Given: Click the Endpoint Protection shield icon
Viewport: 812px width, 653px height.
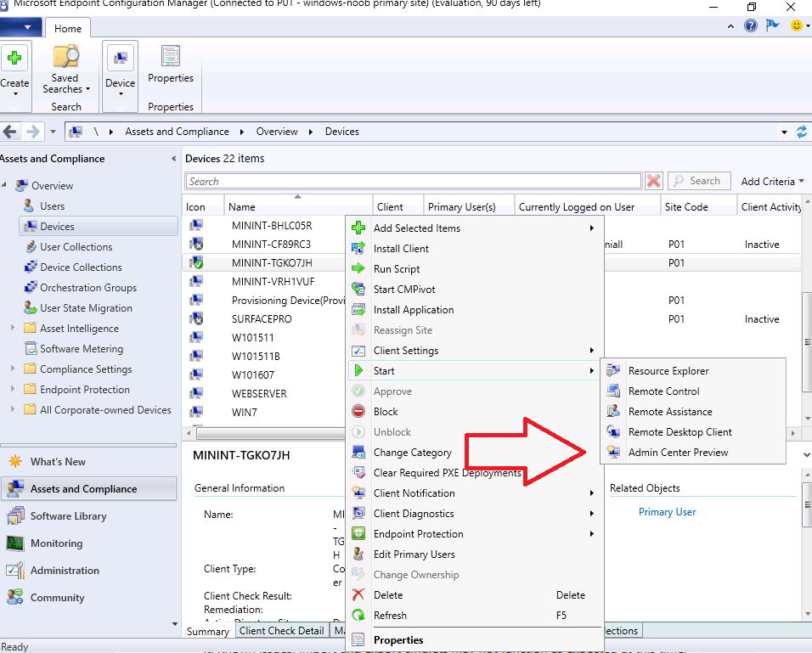Looking at the screenshot, I should [x=358, y=533].
